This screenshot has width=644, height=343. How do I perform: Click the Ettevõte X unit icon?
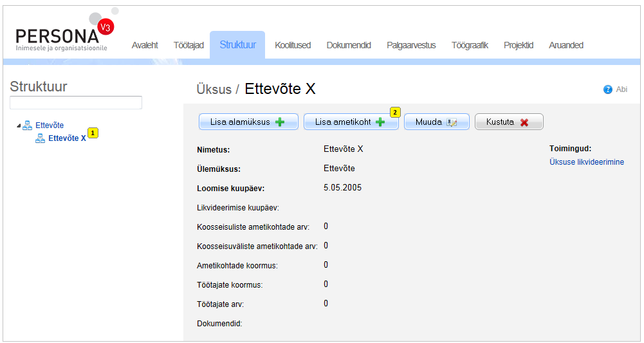[x=40, y=138]
